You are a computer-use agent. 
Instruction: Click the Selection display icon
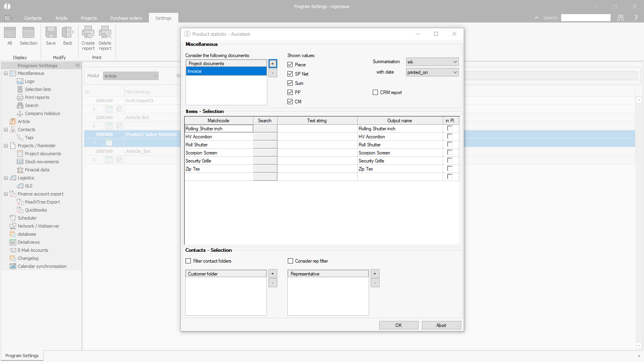pyautogui.click(x=28, y=33)
